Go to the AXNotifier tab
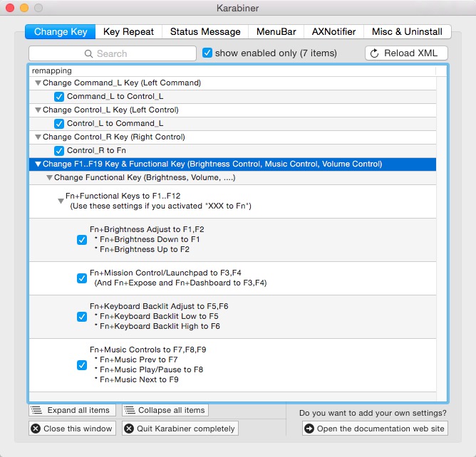 pyautogui.click(x=333, y=31)
